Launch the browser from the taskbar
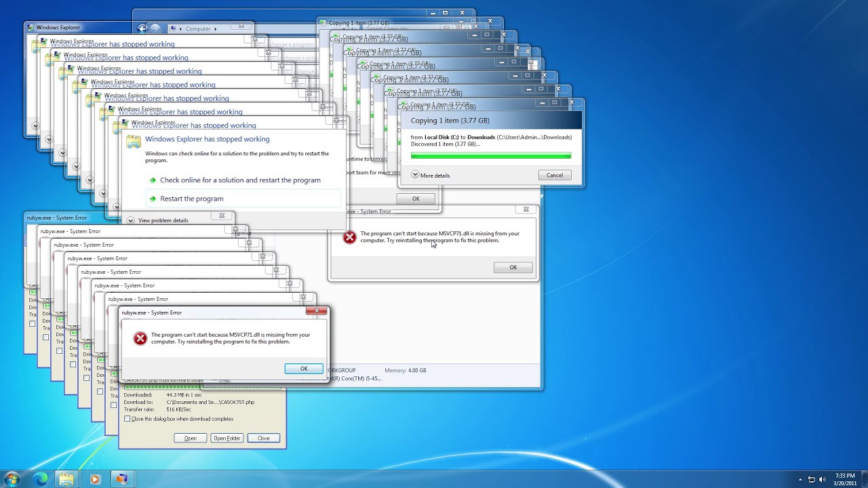Screen dimensions: 868x488 click(41, 479)
